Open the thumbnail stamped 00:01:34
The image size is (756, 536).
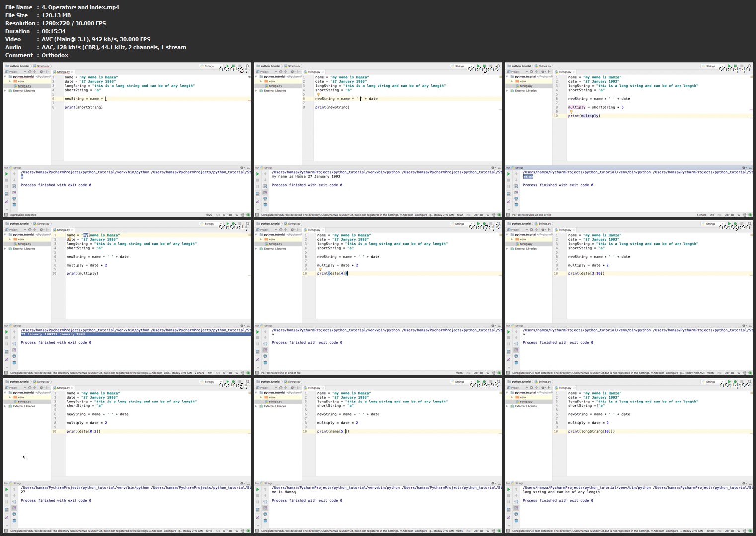coord(127,140)
